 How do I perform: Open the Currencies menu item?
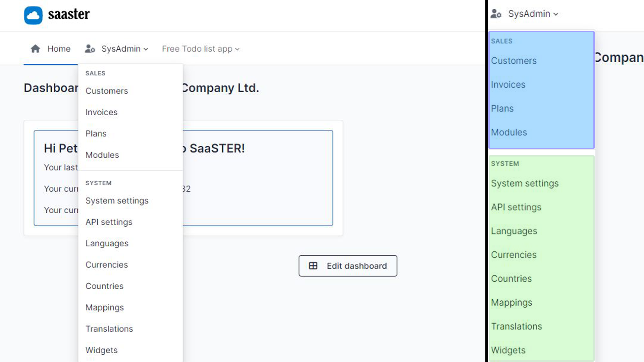click(x=107, y=265)
